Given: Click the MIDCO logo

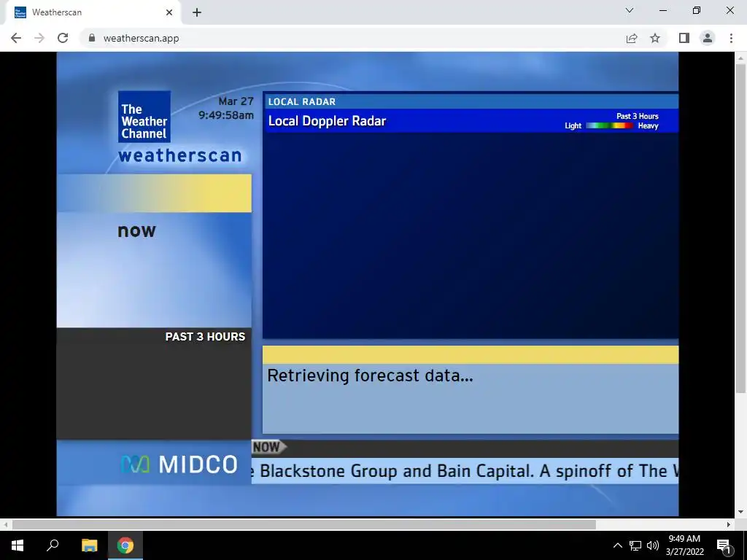Looking at the screenshot, I should 179,464.
